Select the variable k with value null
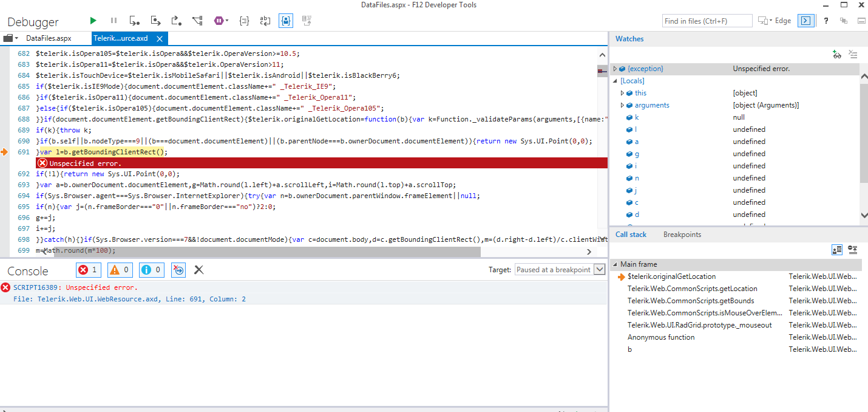This screenshot has width=868, height=412. (734, 117)
